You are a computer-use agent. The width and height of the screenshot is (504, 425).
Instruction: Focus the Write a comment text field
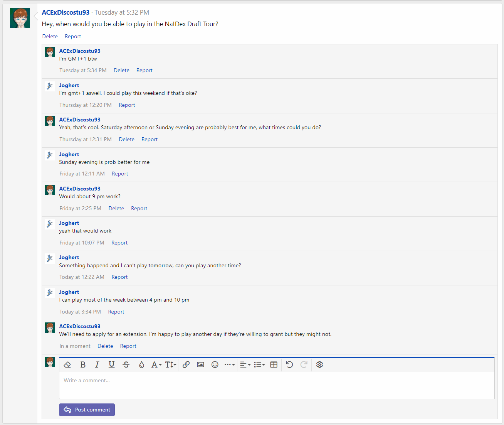(277, 385)
